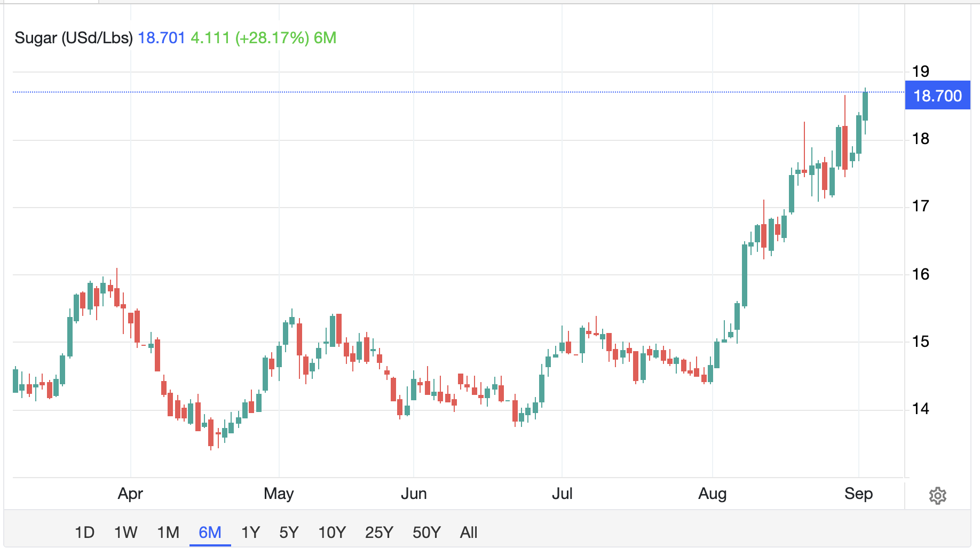Click the latest green candlestick near Sep

click(865, 106)
